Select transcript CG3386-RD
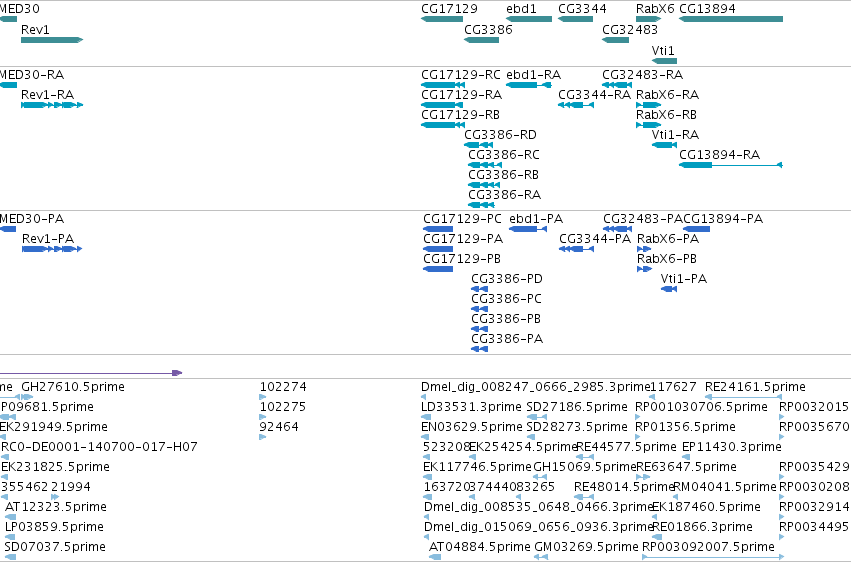The image size is (851, 562). (478, 145)
